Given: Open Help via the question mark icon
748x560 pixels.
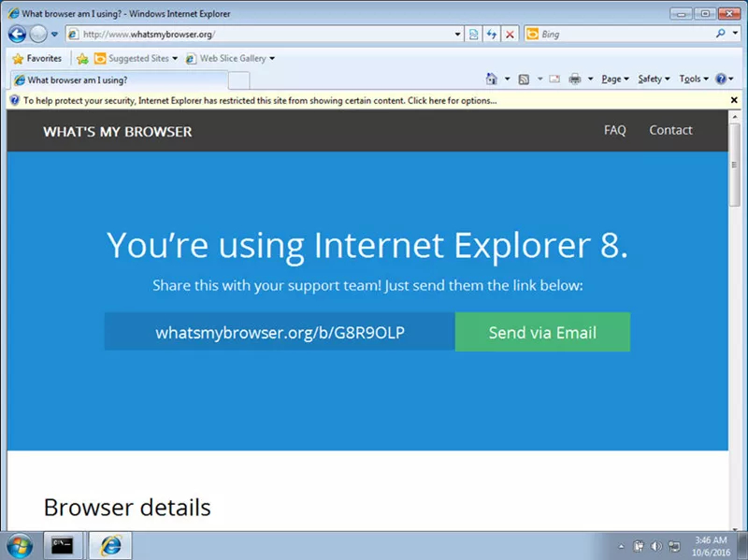Looking at the screenshot, I should [720, 79].
